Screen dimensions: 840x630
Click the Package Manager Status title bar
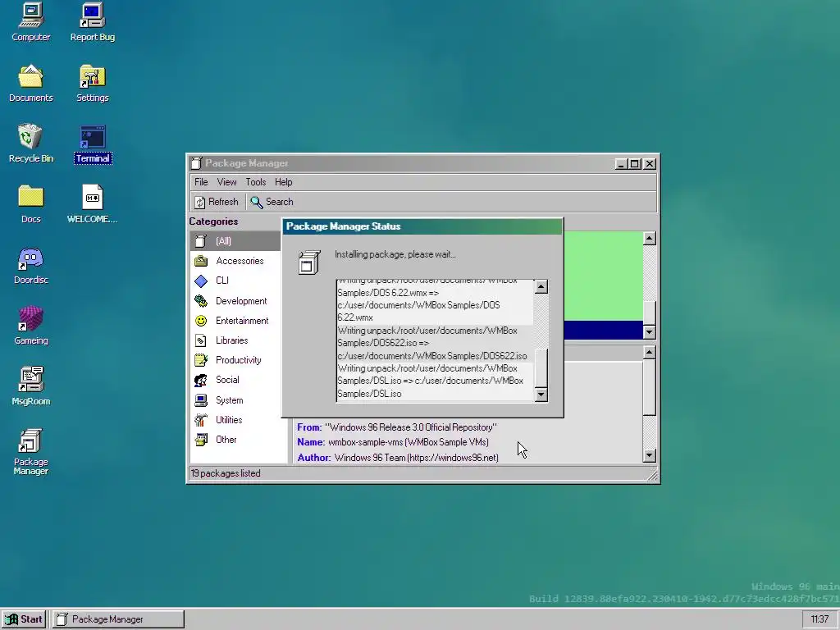[x=422, y=226]
